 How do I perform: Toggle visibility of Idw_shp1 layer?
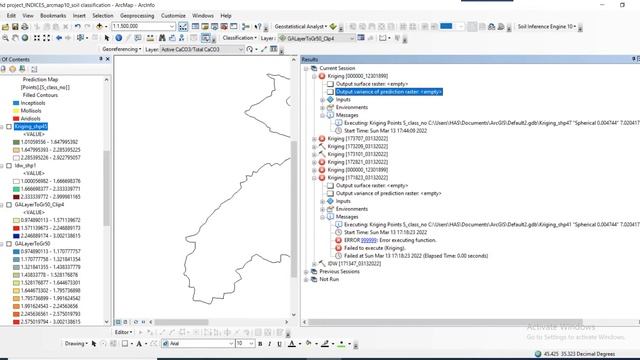point(9,166)
